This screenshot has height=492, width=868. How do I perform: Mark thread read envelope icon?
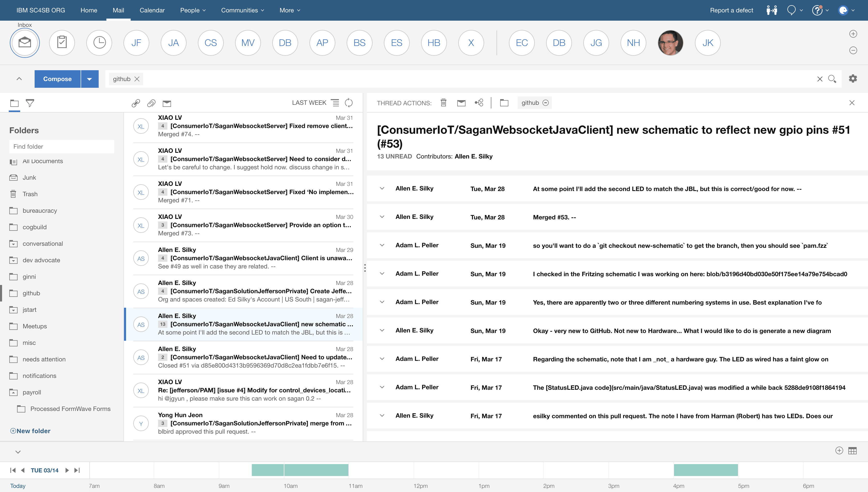(461, 103)
